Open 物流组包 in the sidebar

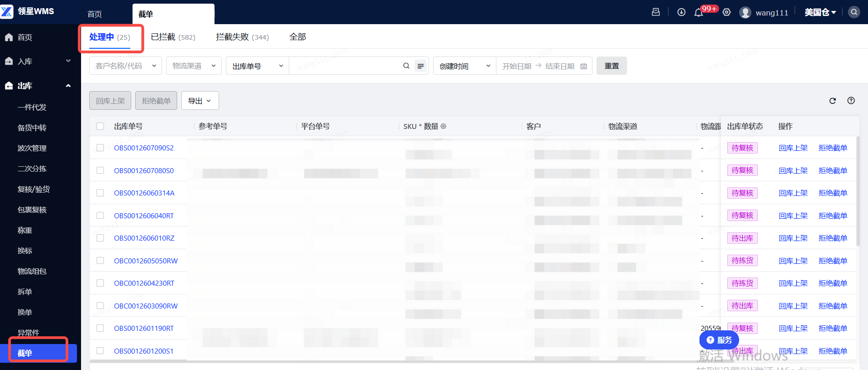pos(32,271)
